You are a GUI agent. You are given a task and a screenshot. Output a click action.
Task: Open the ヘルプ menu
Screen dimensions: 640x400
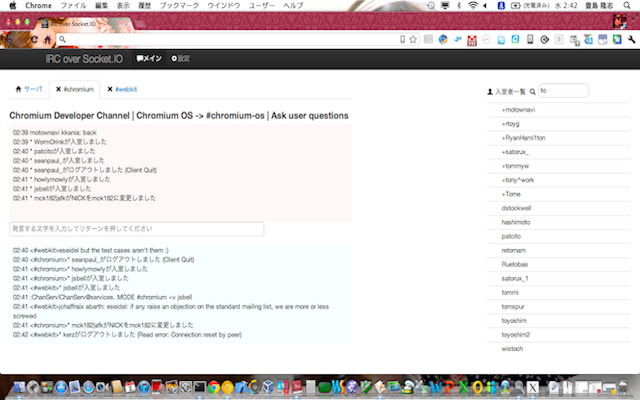pos(293,5)
